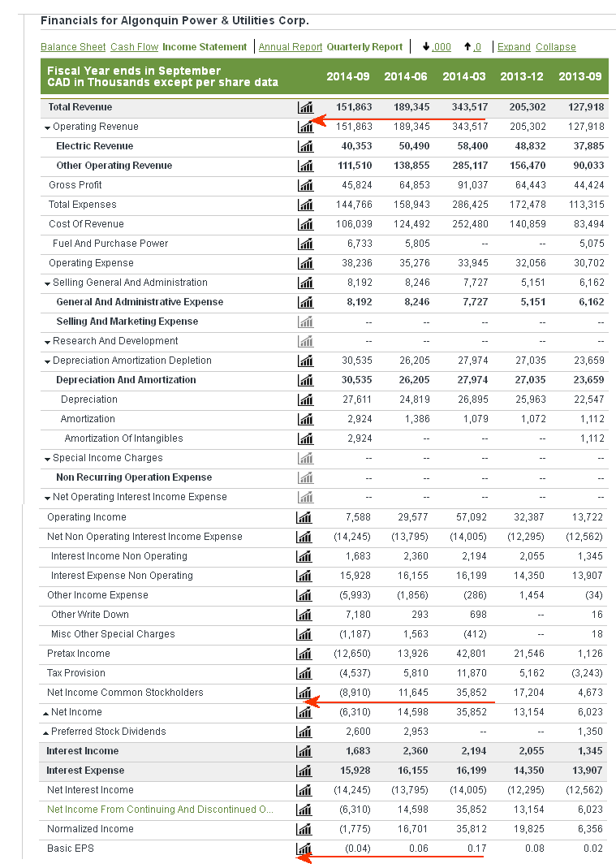Open chart icon for Preferred Stock Dividends

(304, 732)
